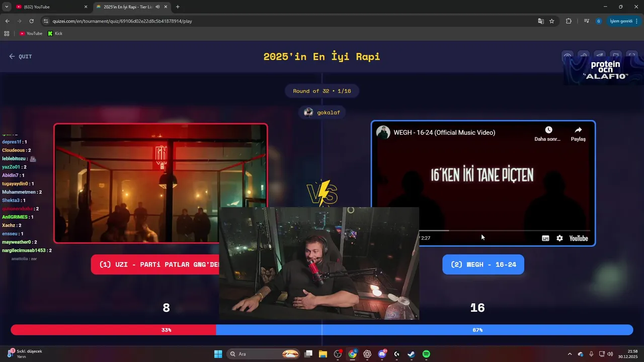Click the 2025'in En İyi Rapi heading
Image resolution: width=644 pixels, height=362 pixels.
(322, 56)
